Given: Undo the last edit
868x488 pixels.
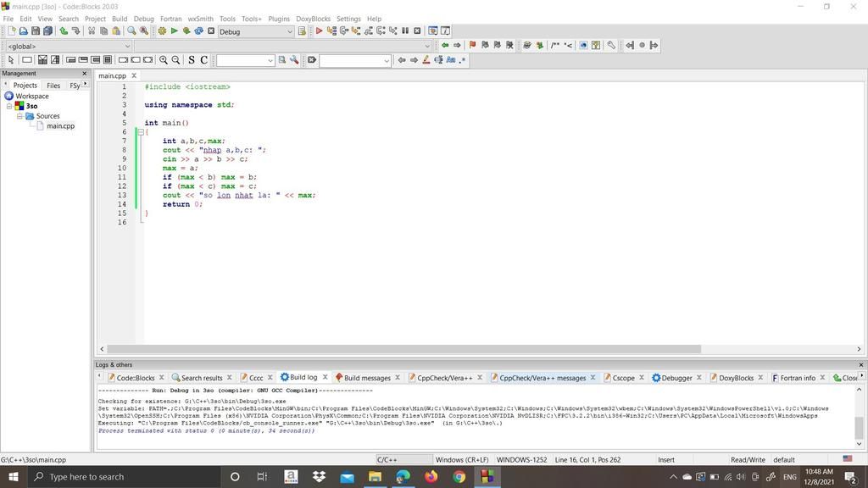Looking at the screenshot, I should 64,31.
